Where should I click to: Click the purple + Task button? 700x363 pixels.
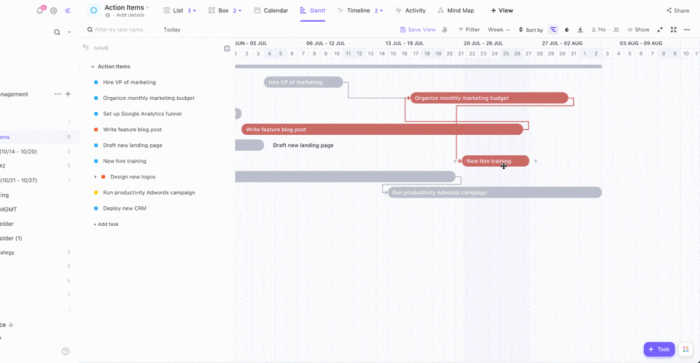pos(659,349)
